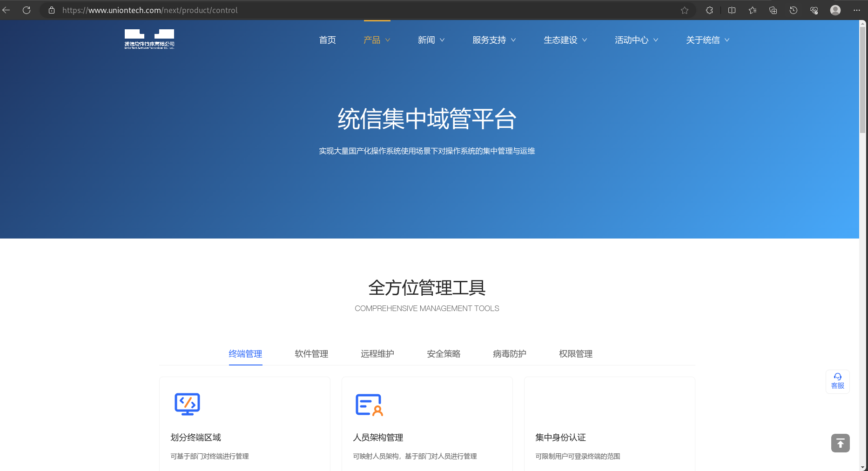The height and width of the screenshot is (471, 868).
Task: Click the 集中身份认证 card title
Action: [560, 438]
